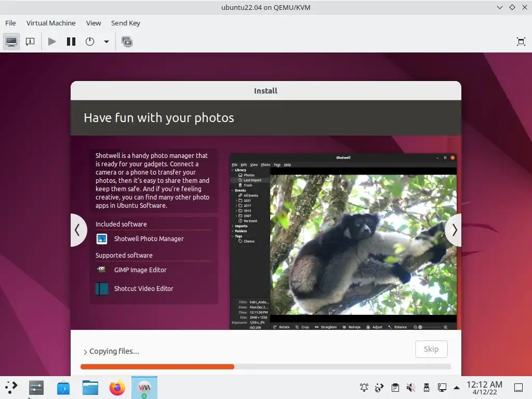Open the Dolphin file manager
The image size is (532, 399).
[90, 388]
